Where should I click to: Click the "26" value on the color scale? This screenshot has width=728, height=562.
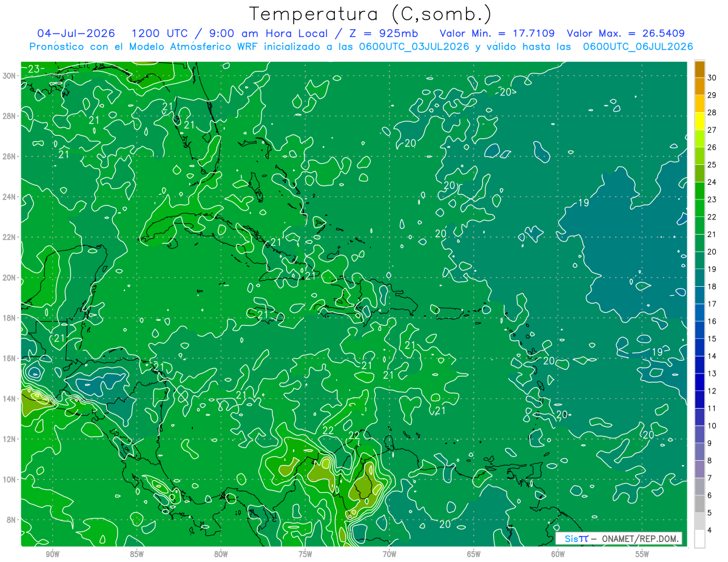point(712,147)
